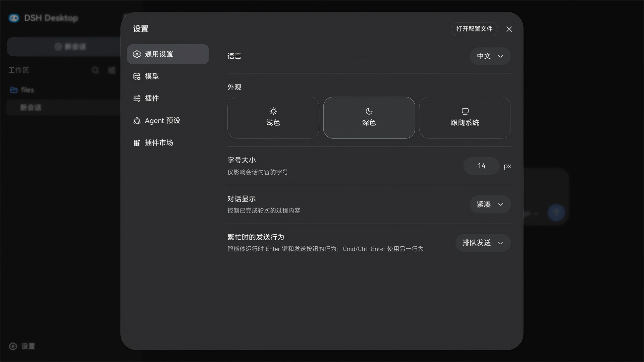The image size is (644, 362).
Task: Open the 插件市场 tab
Action: click(168, 143)
